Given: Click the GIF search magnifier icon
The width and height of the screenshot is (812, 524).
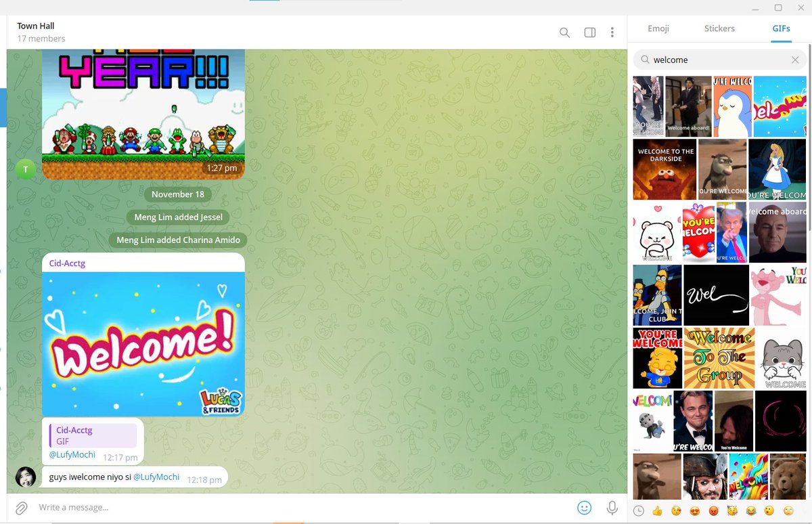Looking at the screenshot, I should pyautogui.click(x=645, y=60).
